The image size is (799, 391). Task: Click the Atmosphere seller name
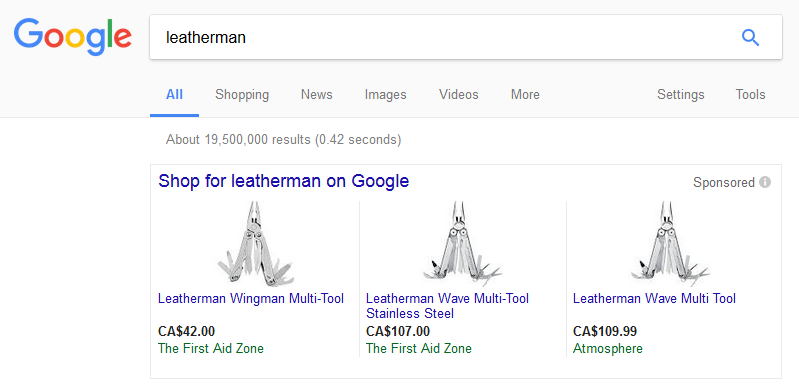(x=607, y=349)
